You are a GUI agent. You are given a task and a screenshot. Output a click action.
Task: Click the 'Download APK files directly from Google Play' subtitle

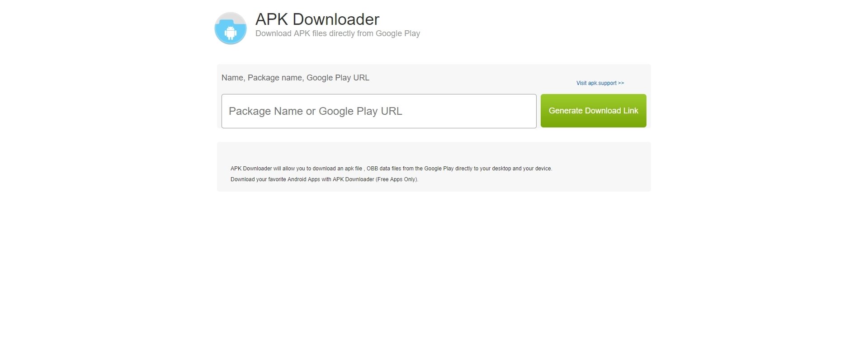tap(338, 33)
